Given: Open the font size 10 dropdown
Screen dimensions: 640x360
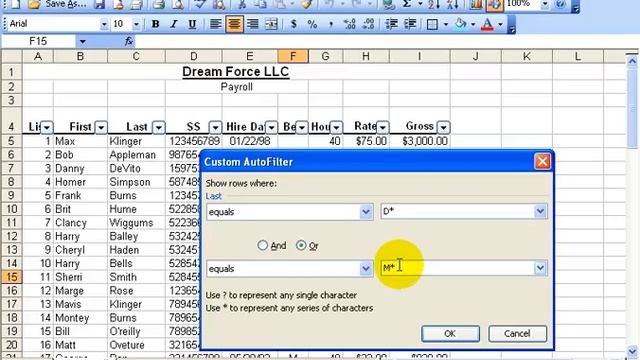Looking at the screenshot, I should point(136,24).
